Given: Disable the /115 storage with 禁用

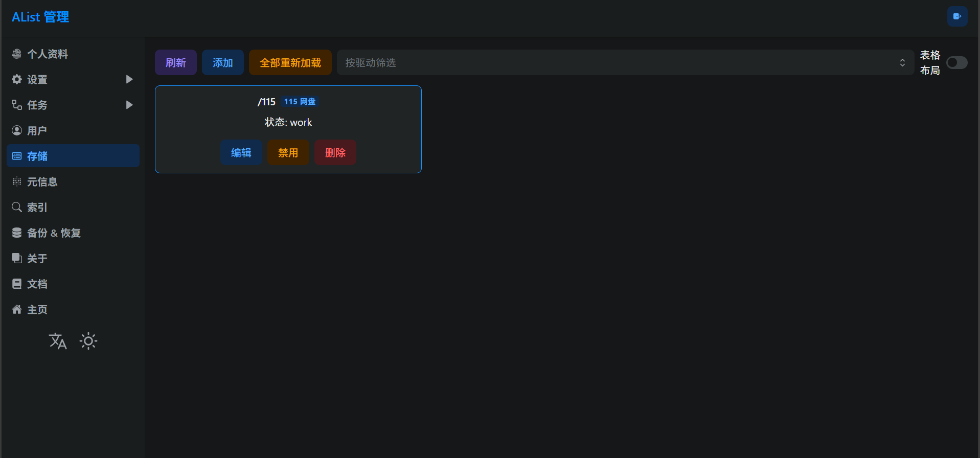Looking at the screenshot, I should (x=288, y=152).
